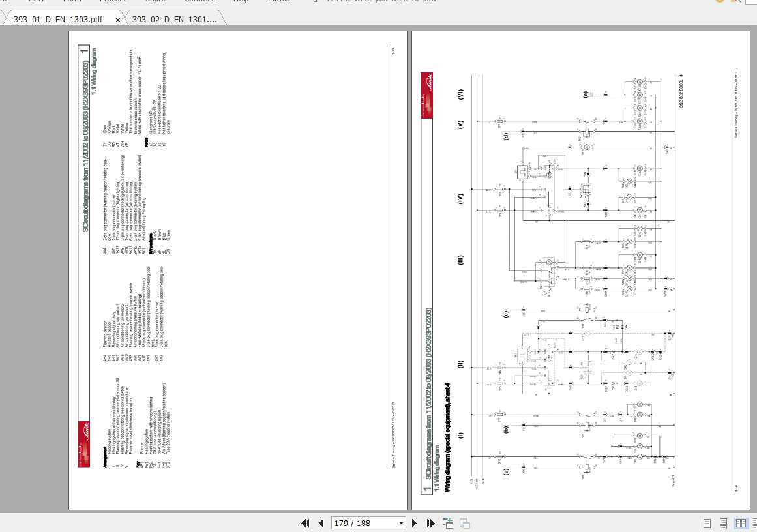Switch to continuous page view mode

click(724, 524)
